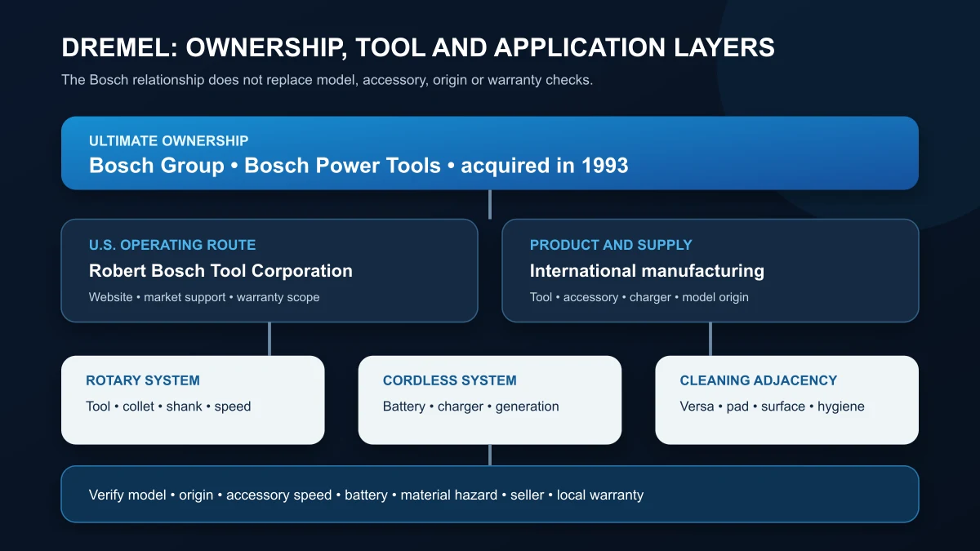
Task: Select 'Versa • pad • surface • hygiene'
Action: click(x=773, y=407)
